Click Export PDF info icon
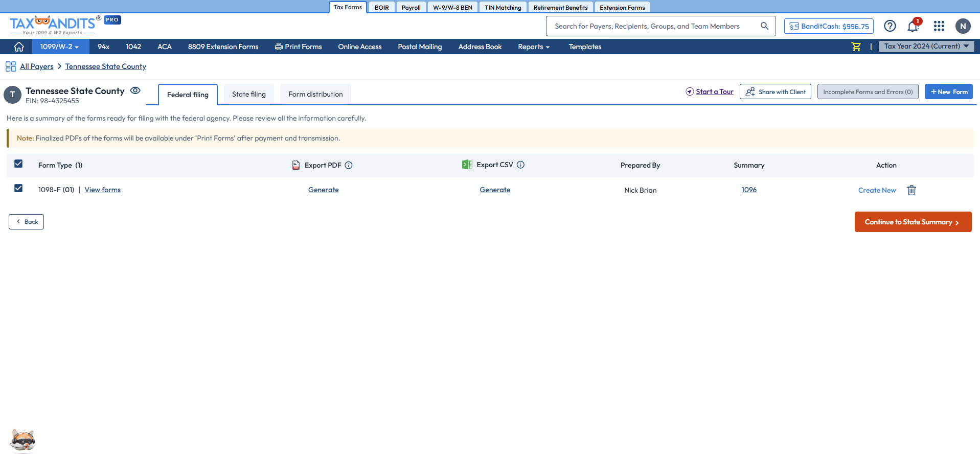 [349, 165]
